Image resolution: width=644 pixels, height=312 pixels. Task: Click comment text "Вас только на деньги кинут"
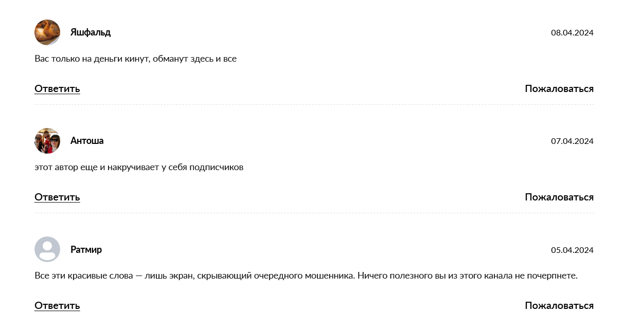(x=135, y=59)
